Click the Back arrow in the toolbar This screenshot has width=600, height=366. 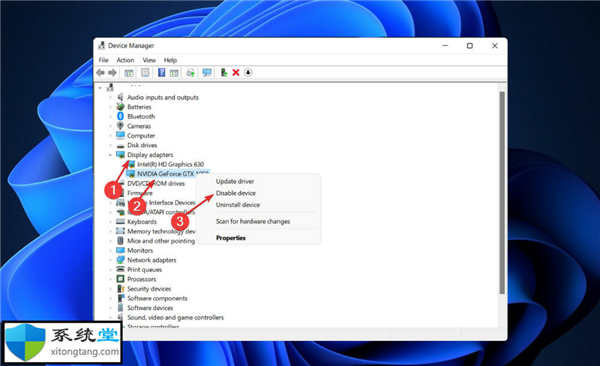tap(101, 72)
